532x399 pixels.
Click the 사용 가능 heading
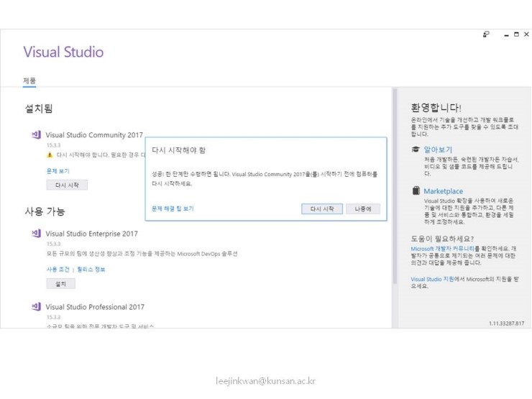click(x=45, y=211)
